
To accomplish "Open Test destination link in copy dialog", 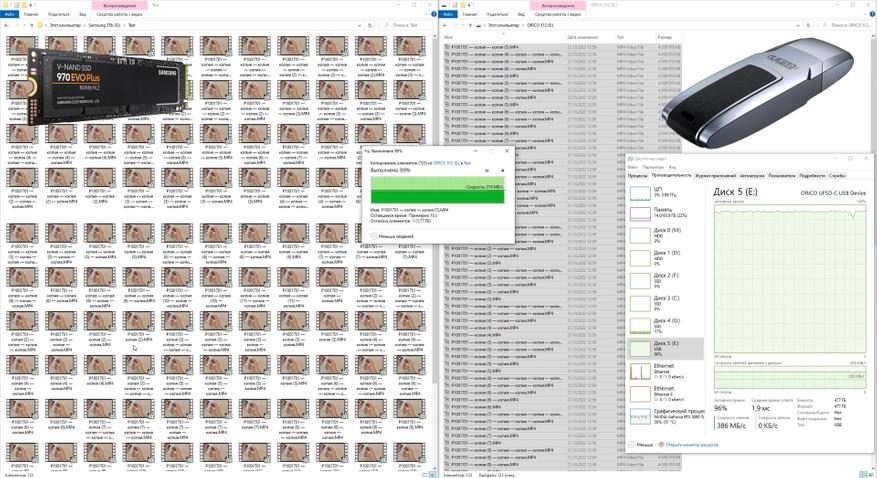I will pyautogui.click(x=468, y=163).
